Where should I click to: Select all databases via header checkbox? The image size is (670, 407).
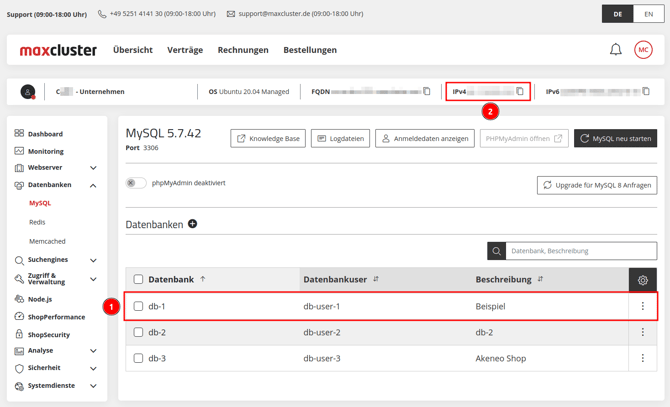[x=138, y=280]
